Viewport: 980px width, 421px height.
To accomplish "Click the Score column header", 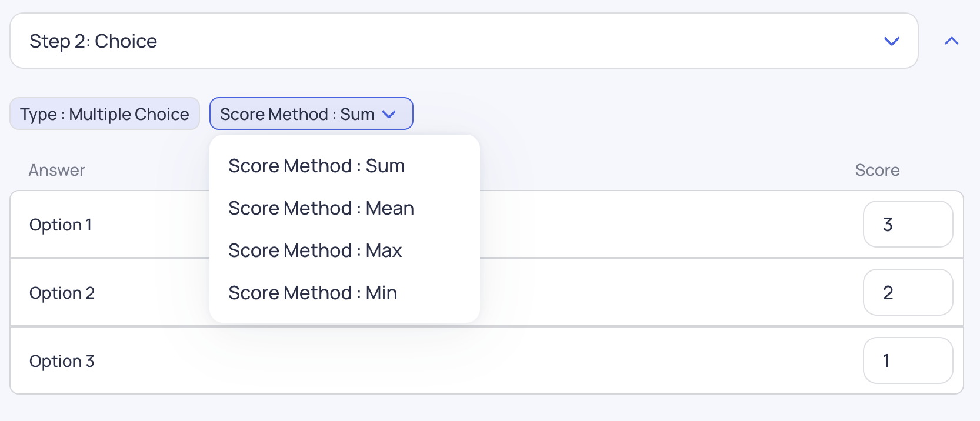I will click(877, 170).
